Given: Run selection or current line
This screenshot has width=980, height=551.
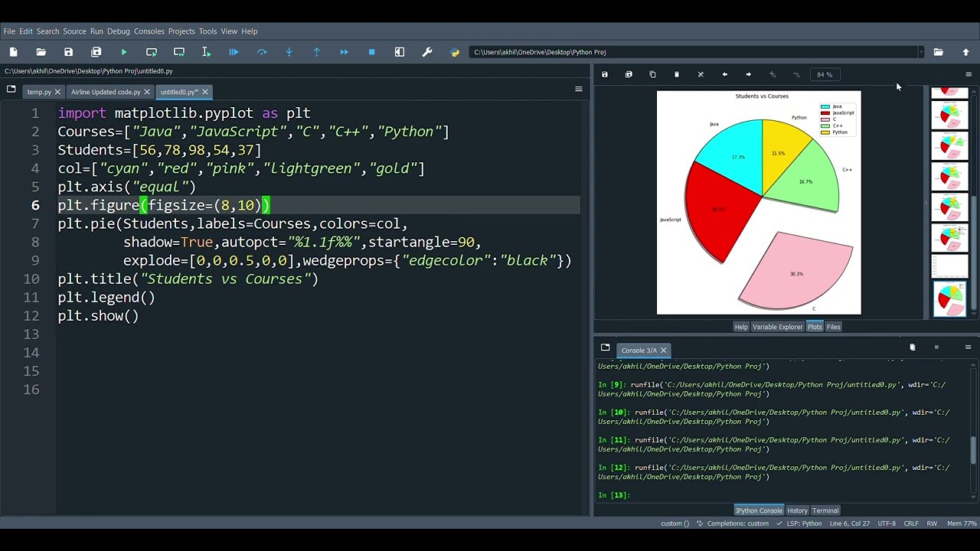Looking at the screenshot, I should (x=206, y=52).
